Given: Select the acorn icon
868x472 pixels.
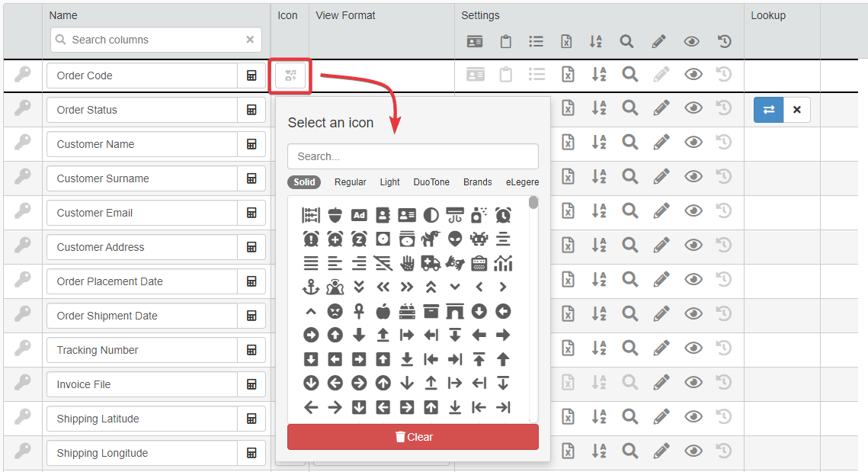Looking at the screenshot, I should pos(335,215).
